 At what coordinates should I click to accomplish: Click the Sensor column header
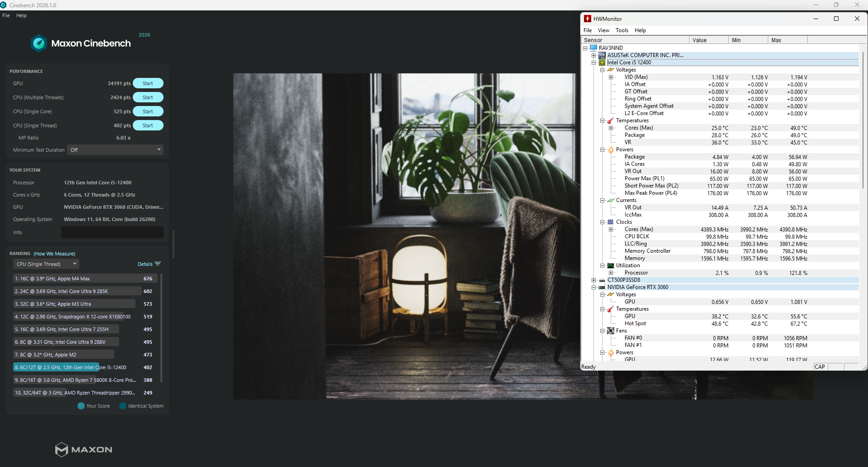point(635,40)
